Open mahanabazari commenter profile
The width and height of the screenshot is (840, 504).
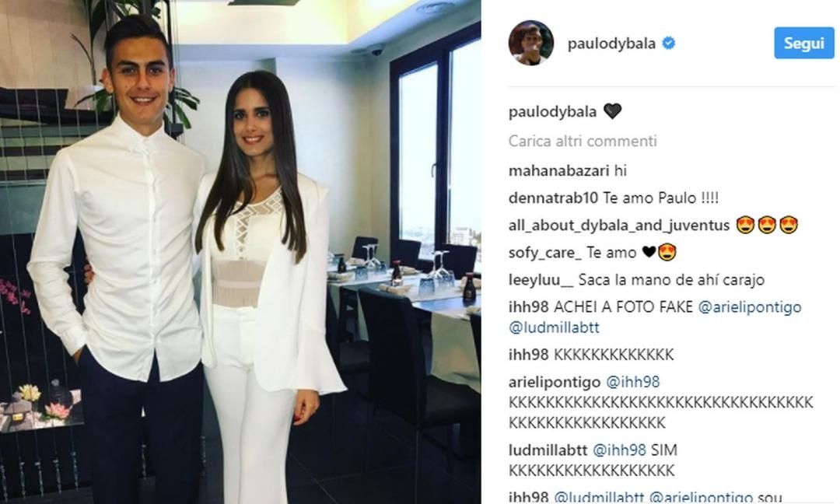tap(558, 171)
